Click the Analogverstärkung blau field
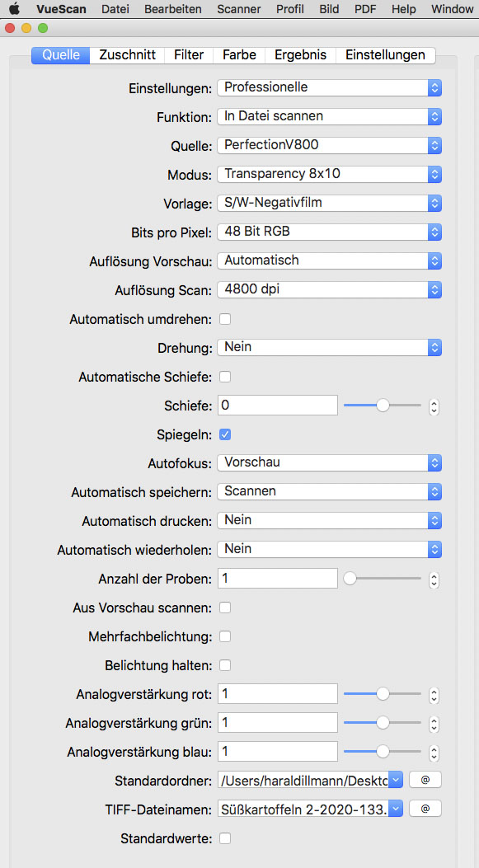This screenshot has width=479, height=868. 278,751
